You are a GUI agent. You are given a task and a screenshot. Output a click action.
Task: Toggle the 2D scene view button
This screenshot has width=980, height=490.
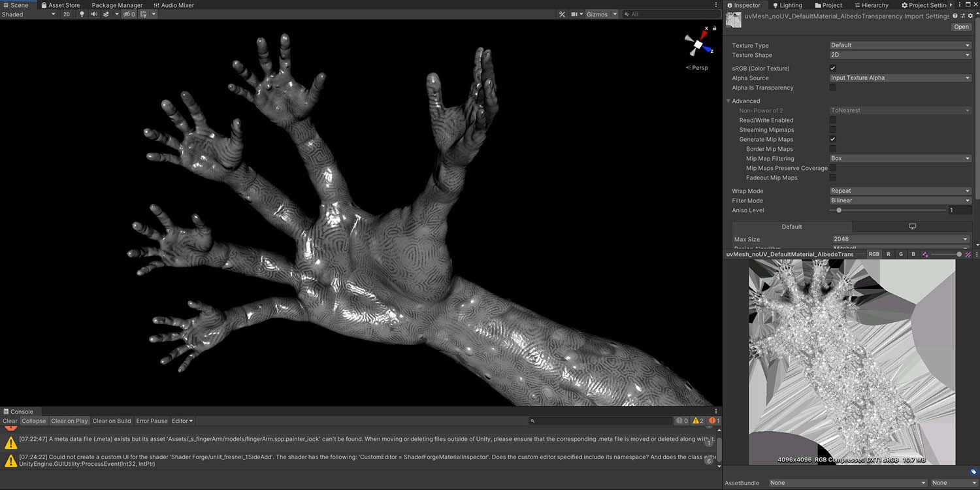coord(66,14)
